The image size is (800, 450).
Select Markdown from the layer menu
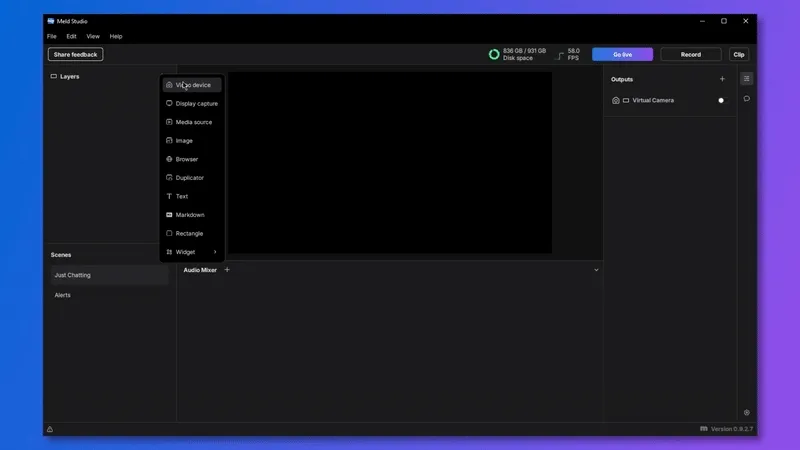tap(192, 215)
